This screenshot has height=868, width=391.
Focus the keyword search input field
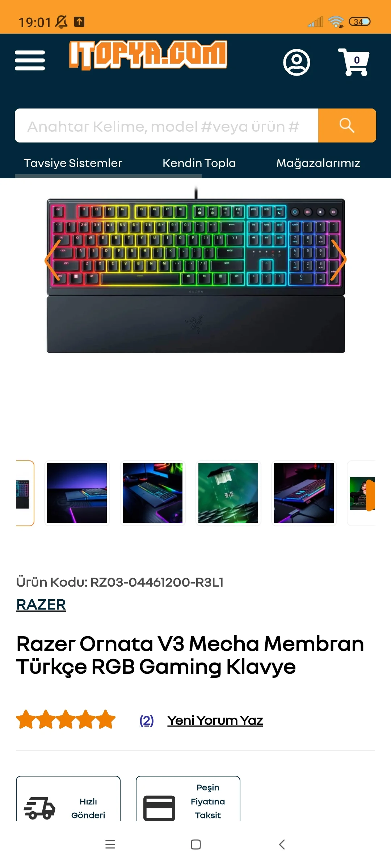[167, 125]
